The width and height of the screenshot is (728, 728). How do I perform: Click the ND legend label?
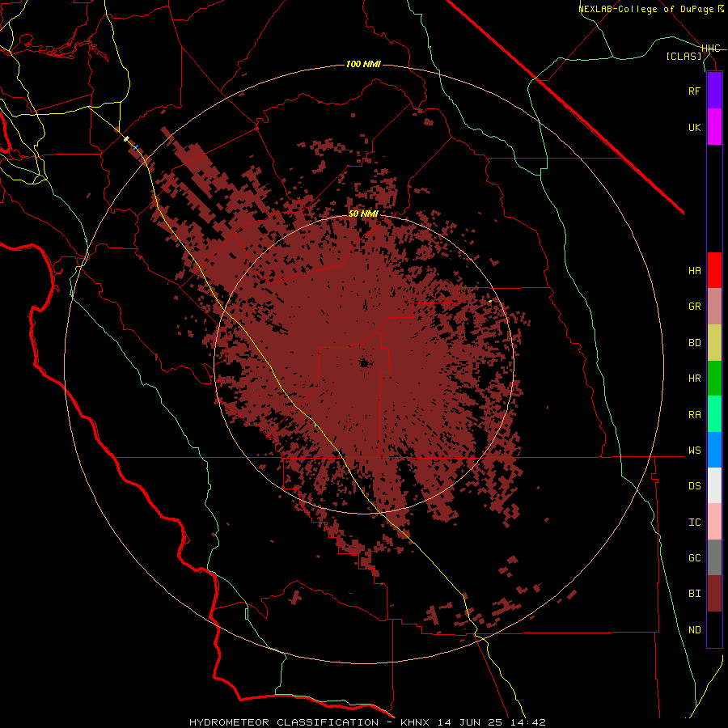click(x=694, y=630)
